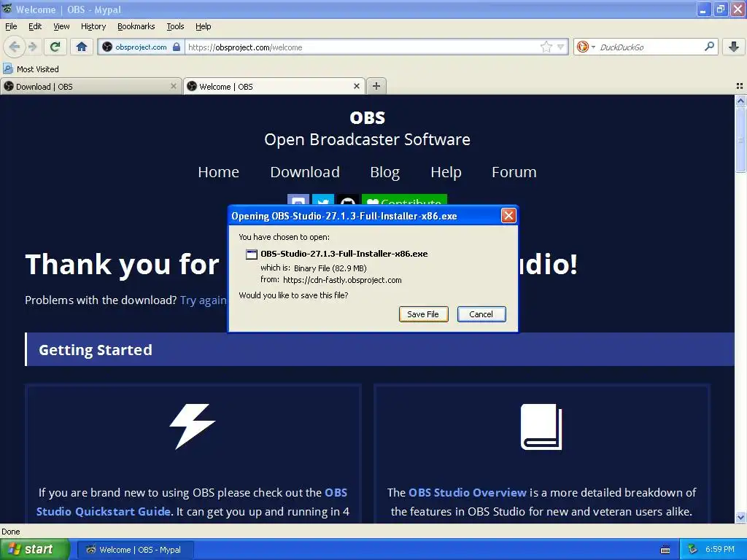Click the address bar URL field
The width and height of the screenshot is (747, 560).
(362, 47)
